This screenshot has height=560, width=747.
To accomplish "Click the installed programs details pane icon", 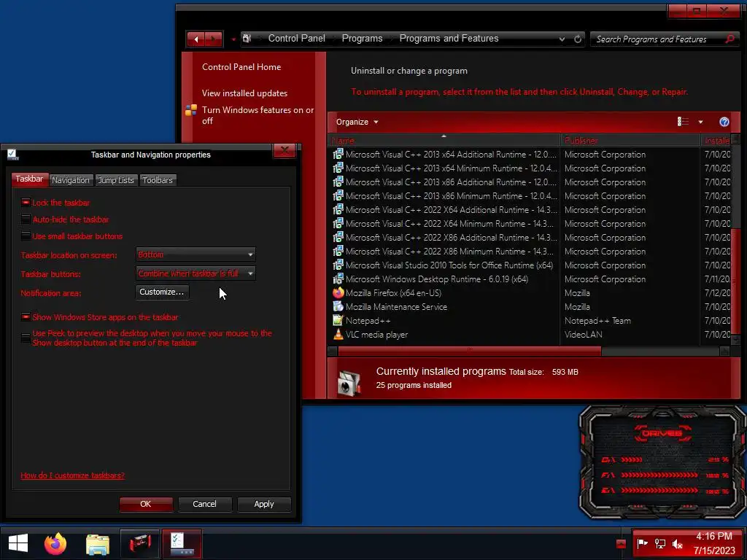I will click(x=349, y=384).
